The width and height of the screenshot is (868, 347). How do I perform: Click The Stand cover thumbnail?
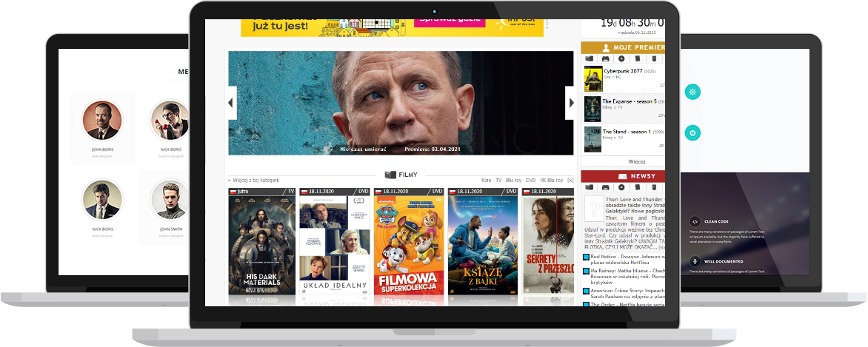593,139
